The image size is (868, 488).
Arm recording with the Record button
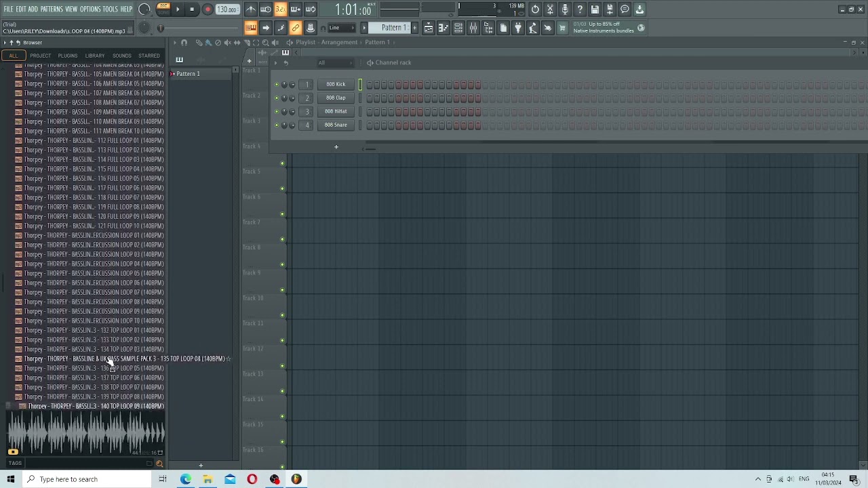tap(208, 9)
